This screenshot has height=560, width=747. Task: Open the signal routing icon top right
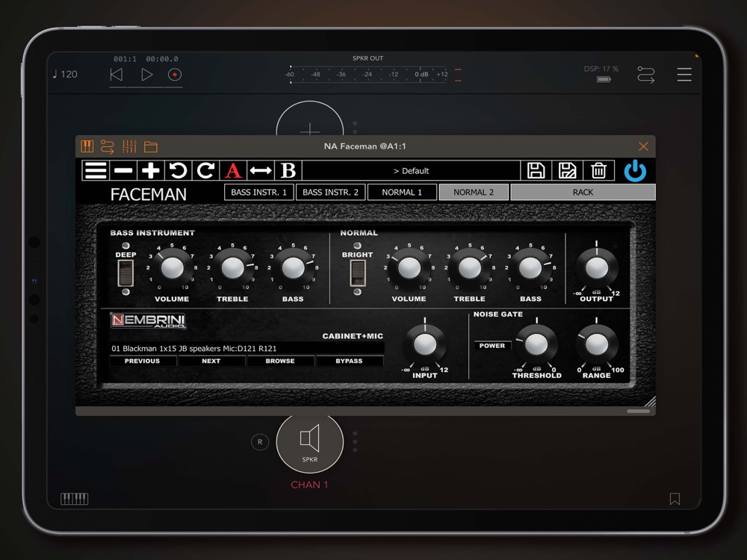pos(646,75)
